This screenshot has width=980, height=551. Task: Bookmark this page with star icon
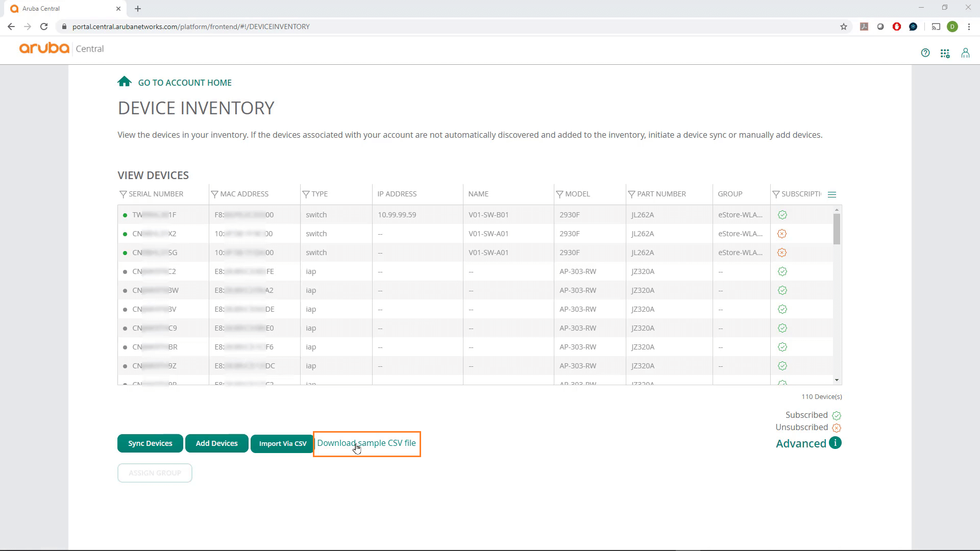[844, 27]
